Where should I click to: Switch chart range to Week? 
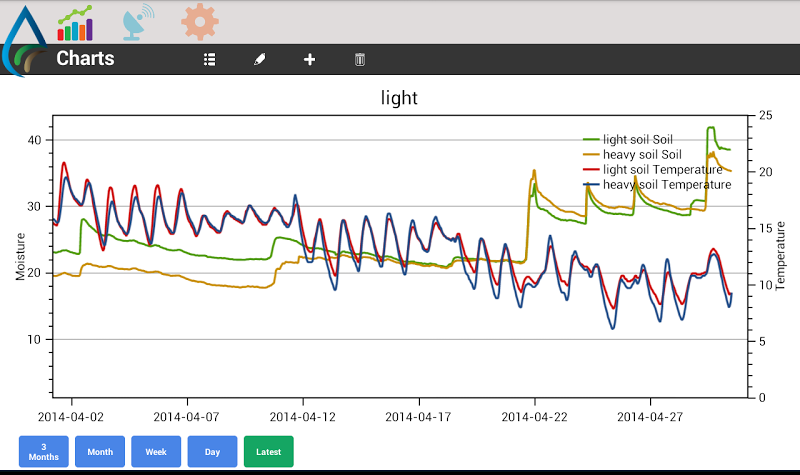pos(156,452)
